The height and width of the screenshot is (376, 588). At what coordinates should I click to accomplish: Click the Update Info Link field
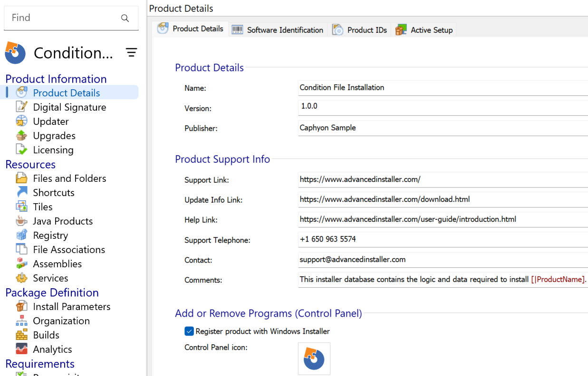click(443, 199)
